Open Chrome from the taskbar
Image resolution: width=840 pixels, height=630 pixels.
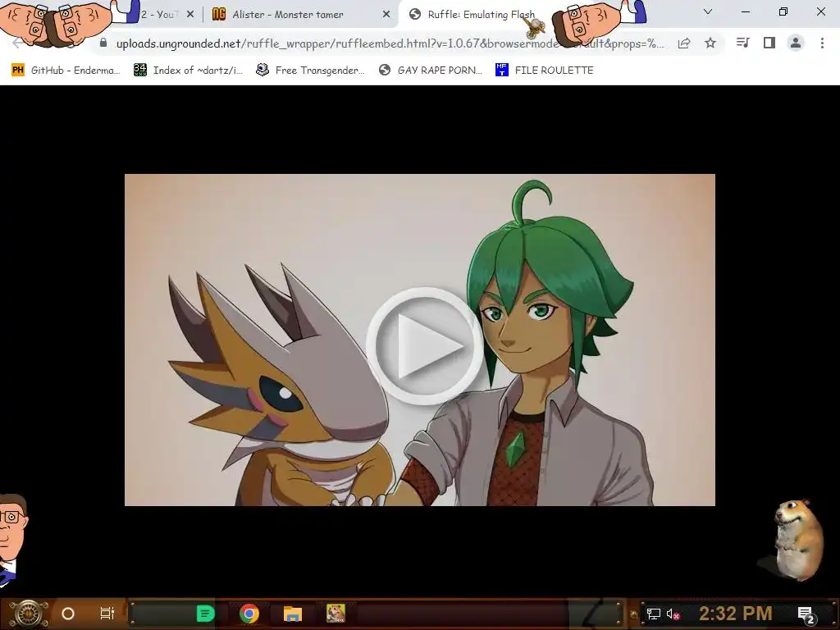[x=249, y=614]
